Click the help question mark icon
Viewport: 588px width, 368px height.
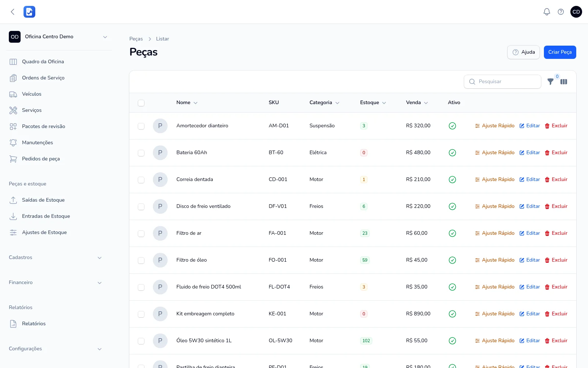click(561, 12)
